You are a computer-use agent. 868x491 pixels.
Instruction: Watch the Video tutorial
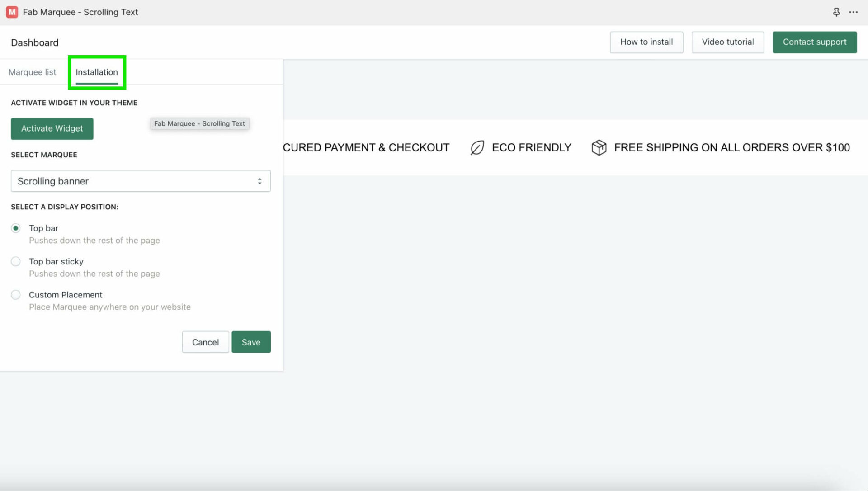[727, 42]
